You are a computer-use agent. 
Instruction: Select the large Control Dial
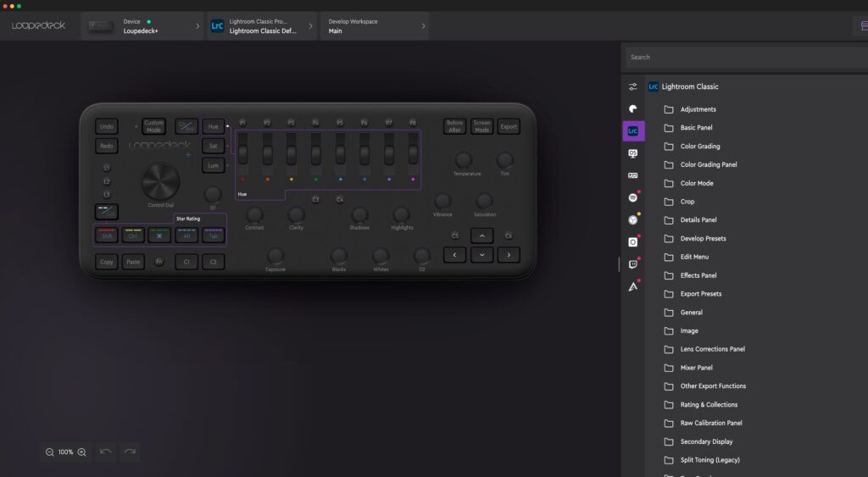click(160, 181)
